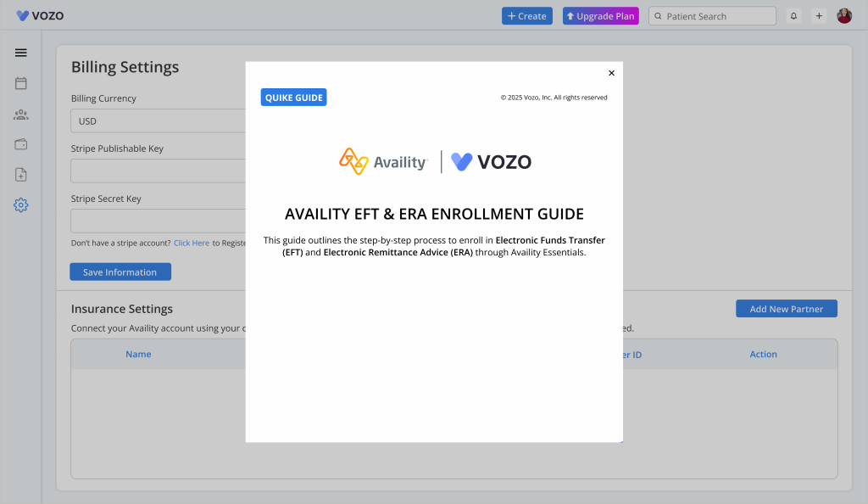This screenshot has height=504, width=868.
Task: Open the patients group icon
Action: (21, 115)
